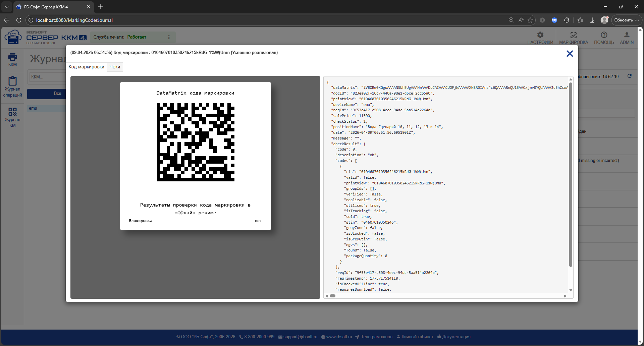This screenshot has height=346, width=644.
Task: Open a new browser tab
Action: (x=101, y=7)
